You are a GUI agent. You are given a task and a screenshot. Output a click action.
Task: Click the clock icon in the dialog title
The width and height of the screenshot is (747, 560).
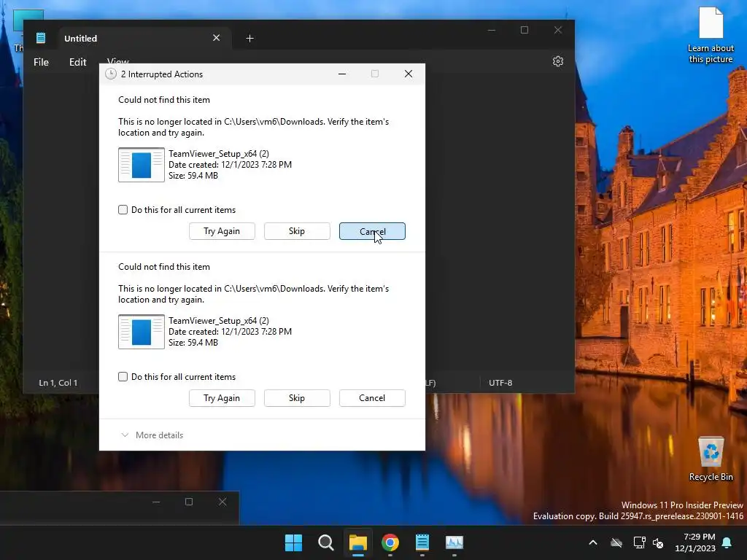111,74
